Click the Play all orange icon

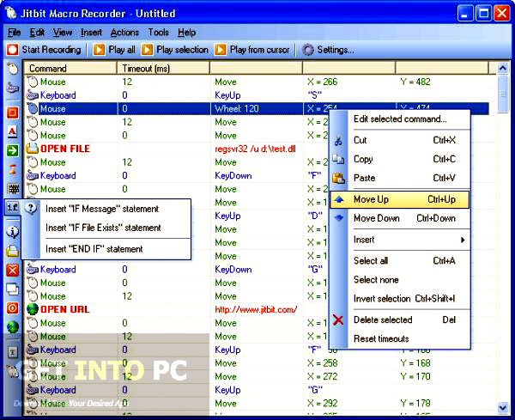pos(99,50)
